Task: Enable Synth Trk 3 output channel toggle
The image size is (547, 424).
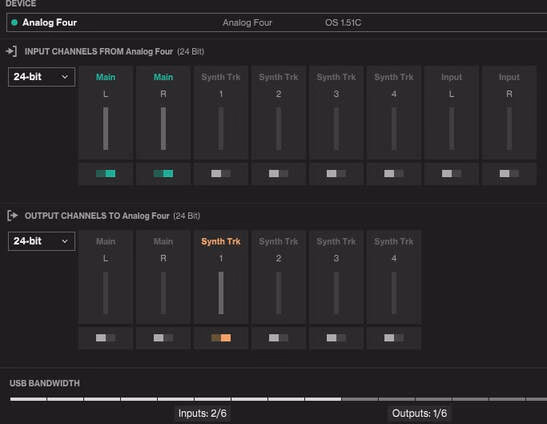Action: pyautogui.click(x=336, y=338)
